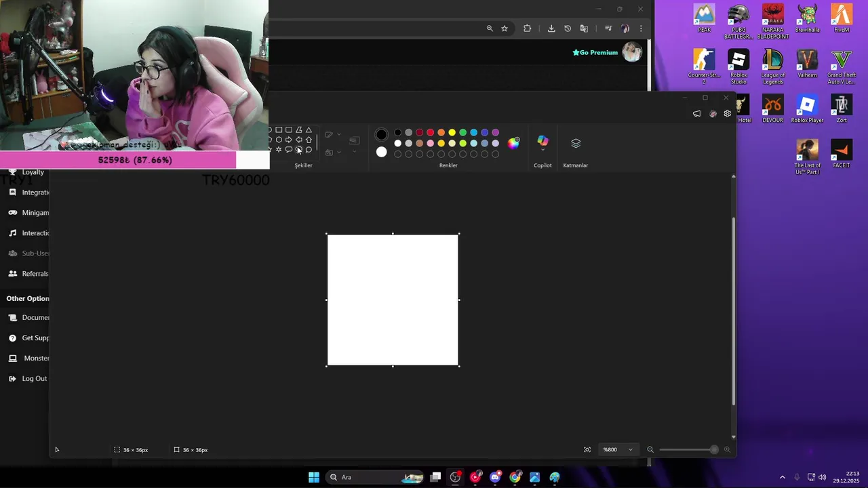Bookmark page with browser star icon
Screen dimensions: 868x488
505,28
